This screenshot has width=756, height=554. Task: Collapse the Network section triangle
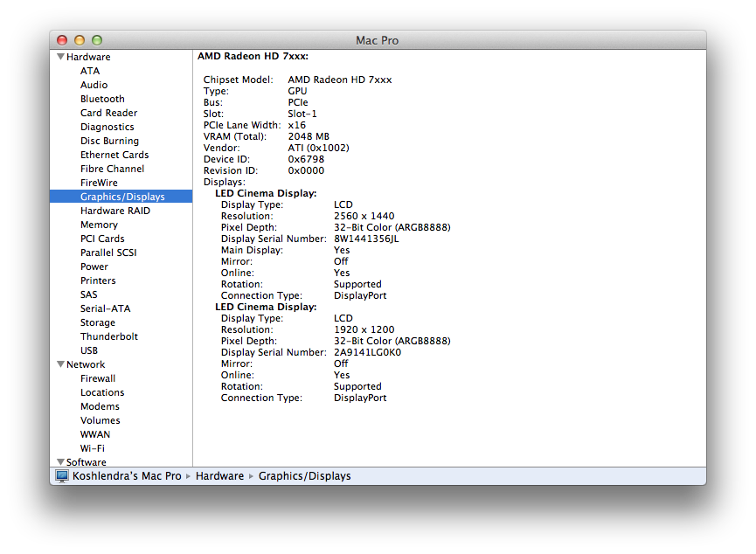point(61,364)
